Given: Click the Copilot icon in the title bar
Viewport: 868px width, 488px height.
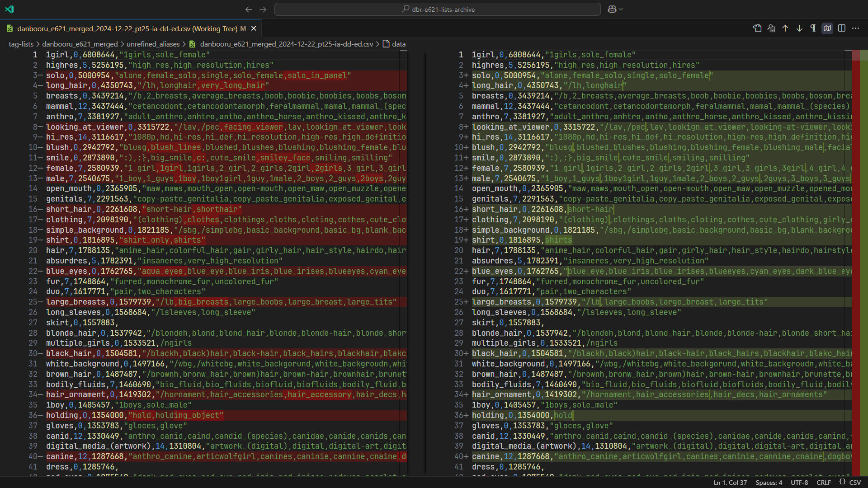Looking at the screenshot, I should click(x=612, y=9).
